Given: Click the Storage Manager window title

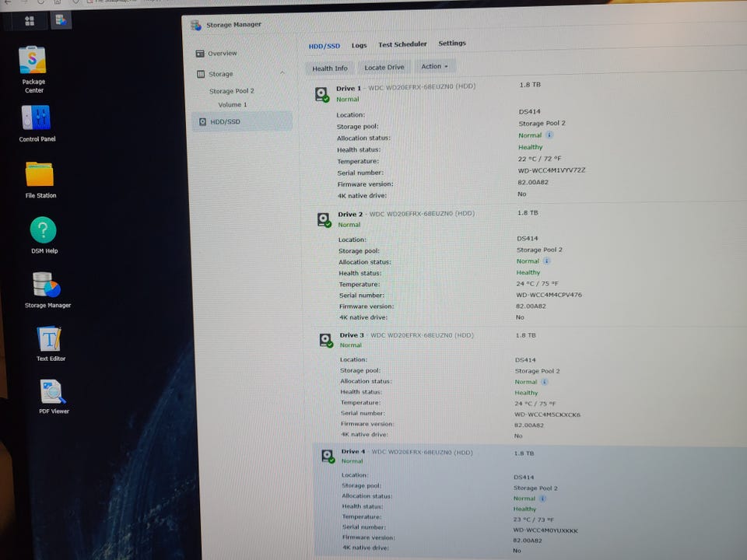Looking at the screenshot, I should tap(233, 24).
